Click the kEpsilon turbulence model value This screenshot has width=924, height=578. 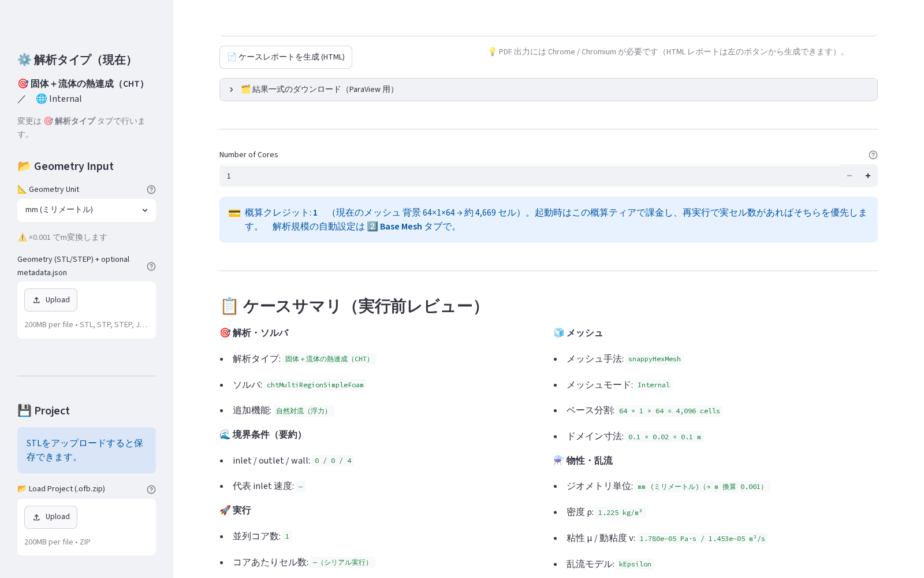[x=635, y=565]
